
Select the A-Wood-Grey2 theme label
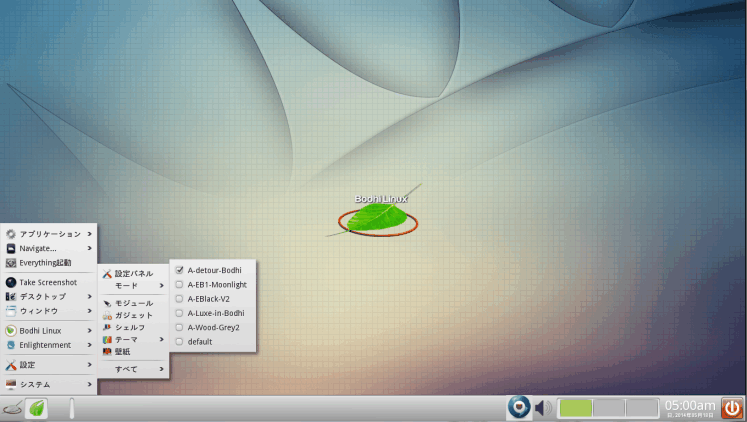[213, 327]
